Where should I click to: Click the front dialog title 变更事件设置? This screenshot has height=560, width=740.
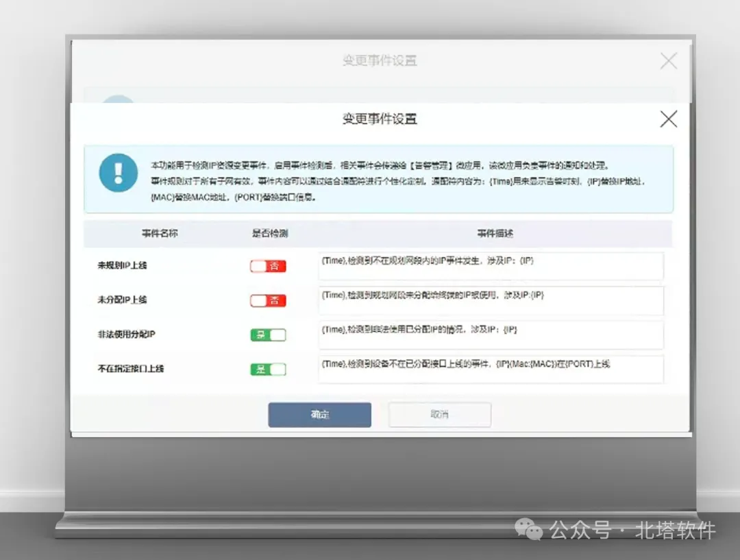(380, 119)
